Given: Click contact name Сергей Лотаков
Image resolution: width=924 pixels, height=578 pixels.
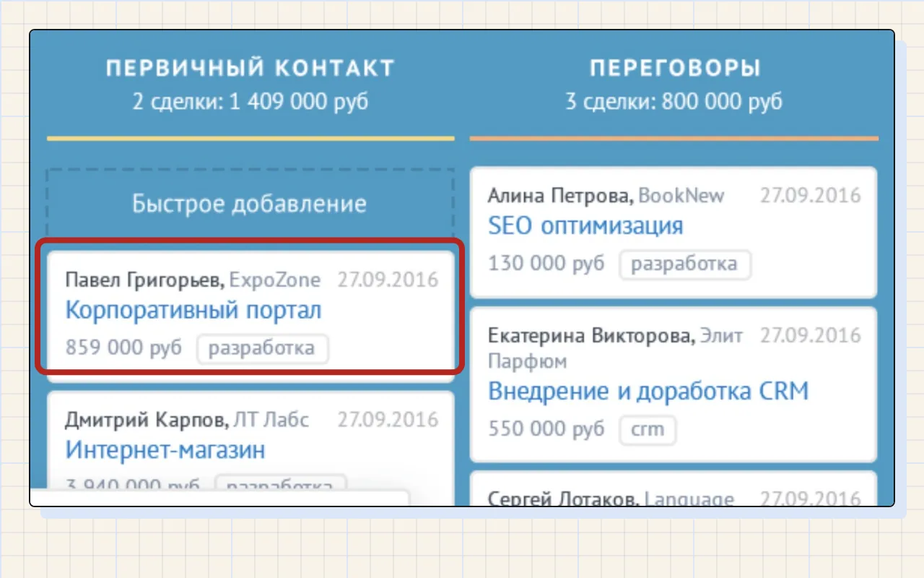Looking at the screenshot, I should (564, 499).
